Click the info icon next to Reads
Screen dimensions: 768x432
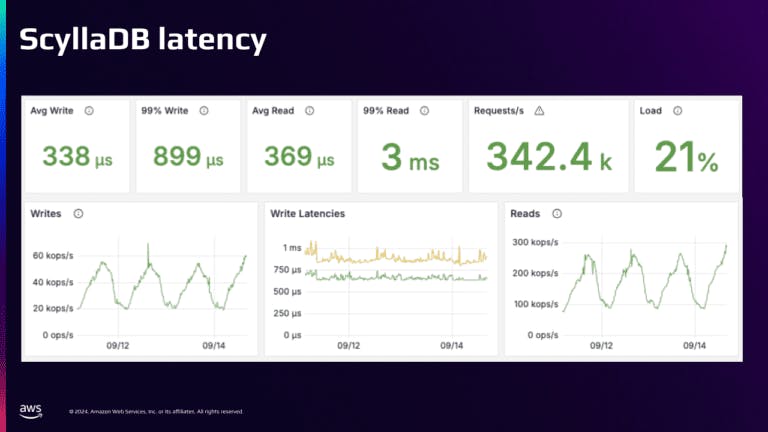557,213
